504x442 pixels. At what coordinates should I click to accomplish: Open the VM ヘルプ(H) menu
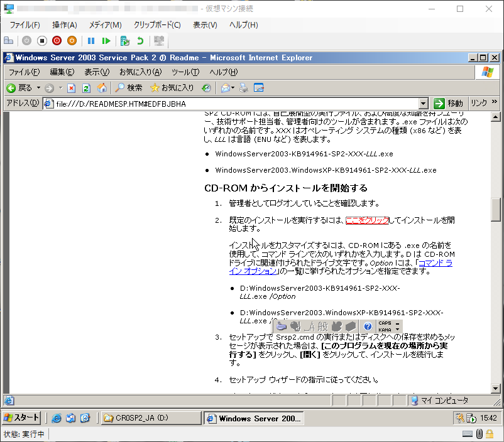244,24
